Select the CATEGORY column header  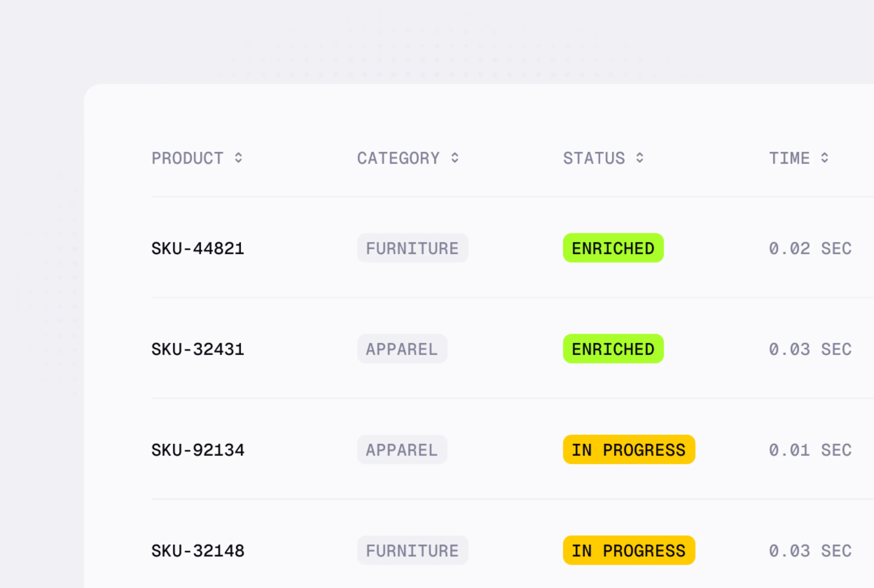[399, 158]
